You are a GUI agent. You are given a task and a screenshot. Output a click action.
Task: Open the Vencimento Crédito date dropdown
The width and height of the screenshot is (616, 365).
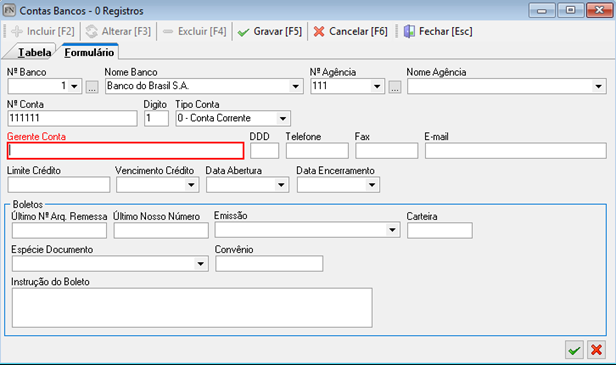tap(191, 185)
